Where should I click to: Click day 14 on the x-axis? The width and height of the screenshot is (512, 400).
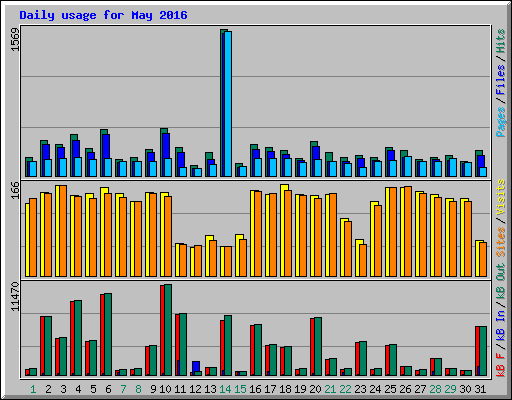click(225, 389)
